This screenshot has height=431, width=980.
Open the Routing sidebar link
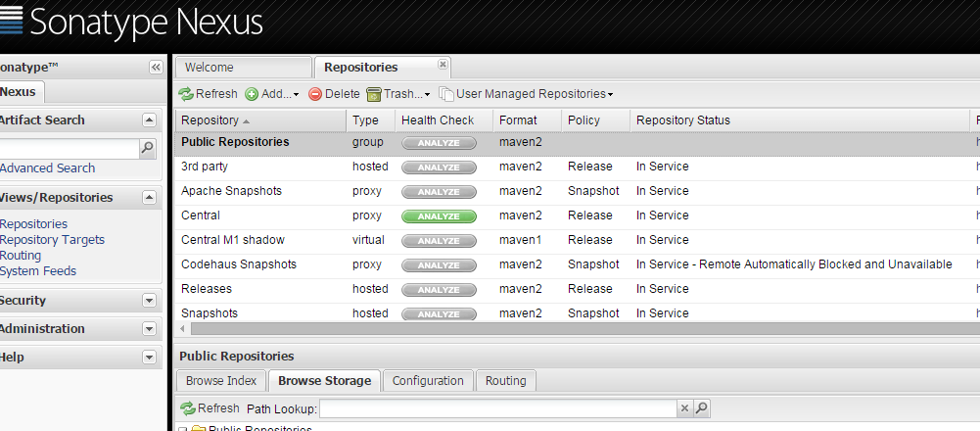(x=21, y=256)
